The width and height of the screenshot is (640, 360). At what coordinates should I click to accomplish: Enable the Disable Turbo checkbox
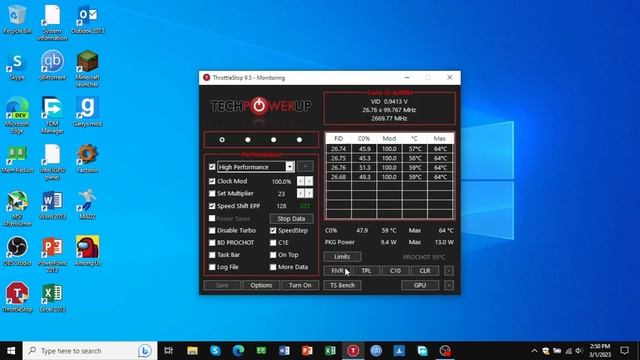(x=212, y=231)
